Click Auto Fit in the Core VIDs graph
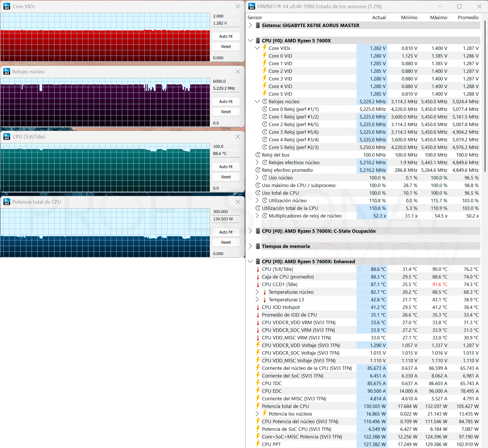Viewport: 488px width, 448px height. [x=226, y=36]
